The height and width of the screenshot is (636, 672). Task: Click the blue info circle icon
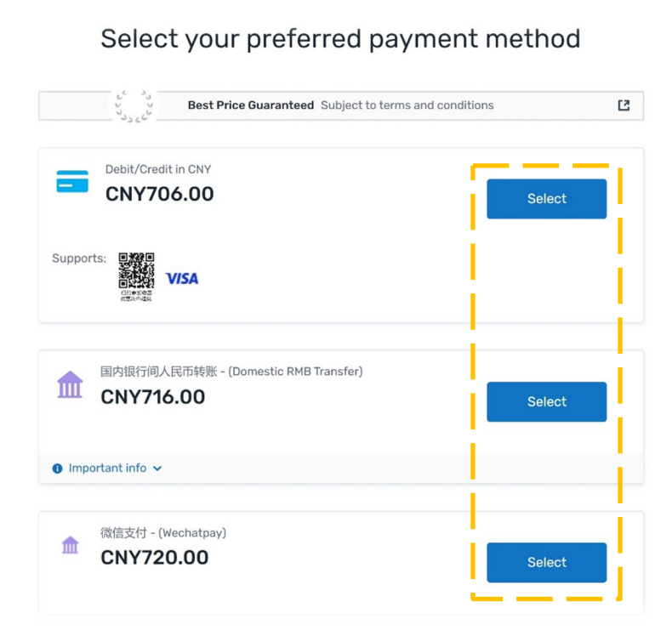(57, 468)
